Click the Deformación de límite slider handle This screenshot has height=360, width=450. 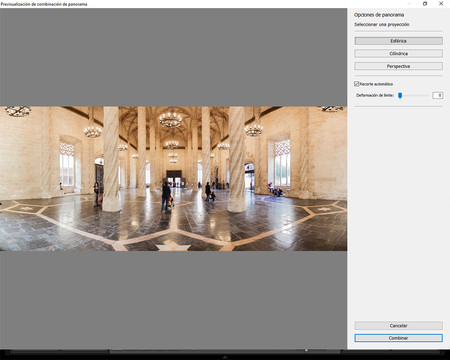tap(400, 96)
